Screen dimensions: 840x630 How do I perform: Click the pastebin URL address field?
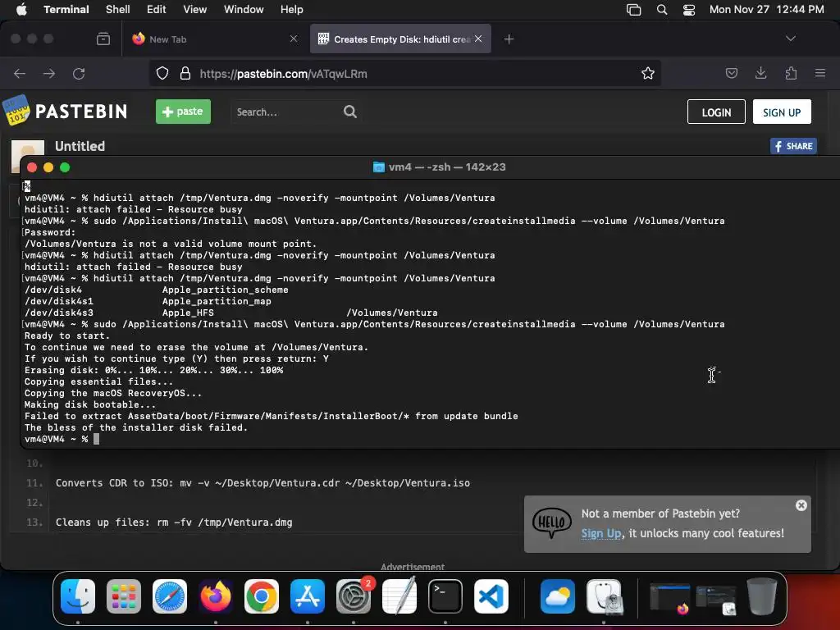(407, 73)
